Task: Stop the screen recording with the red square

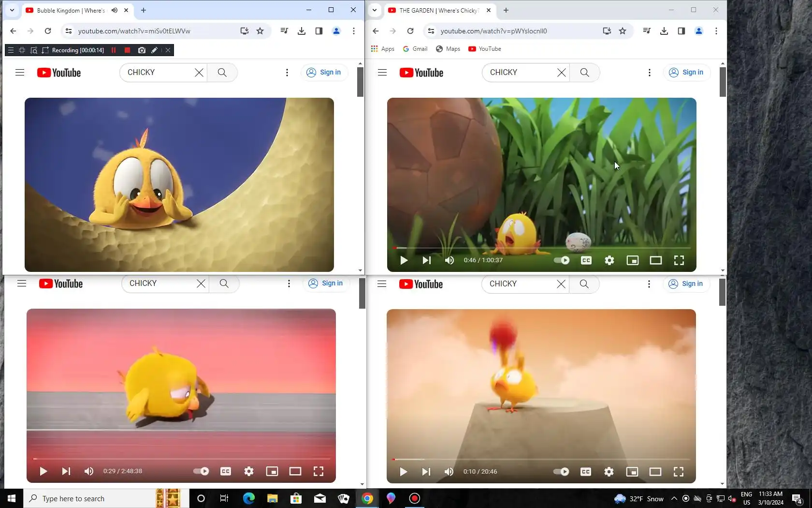Action: point(127,50)
